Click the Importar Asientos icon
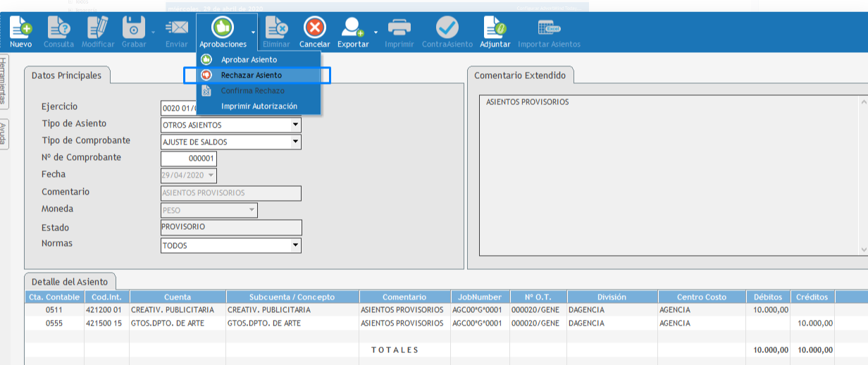Image resolution: width=868 pixels, height=365 pixels. click(549, 28)
